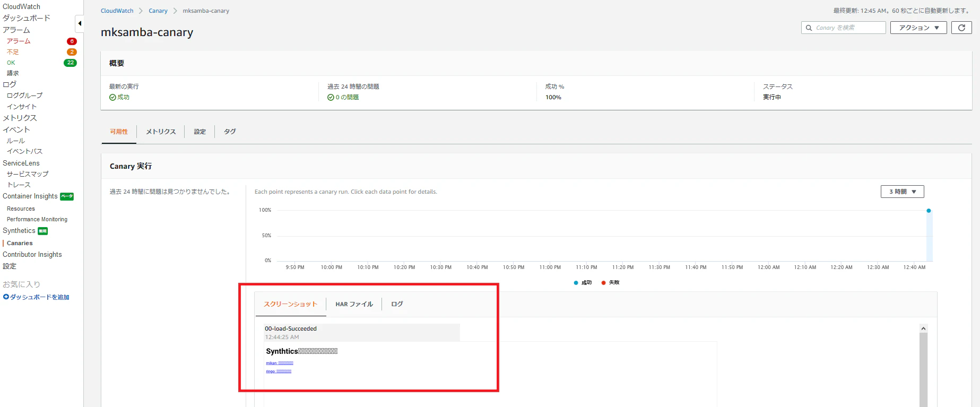980x407 pixels.
Task: Click the plus icon for adding dashboard
Action: point(6,297)
